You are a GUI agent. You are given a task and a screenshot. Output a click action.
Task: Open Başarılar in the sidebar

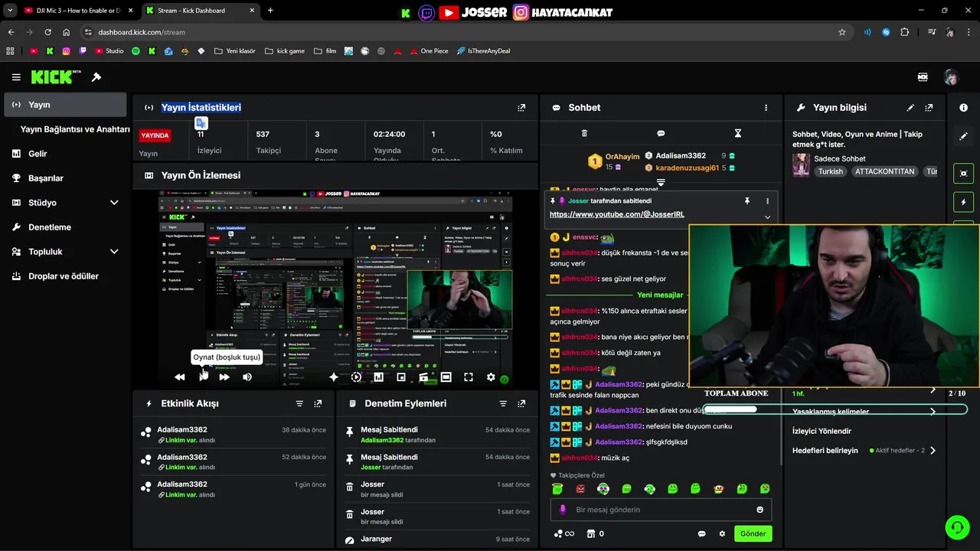[65, 178]
